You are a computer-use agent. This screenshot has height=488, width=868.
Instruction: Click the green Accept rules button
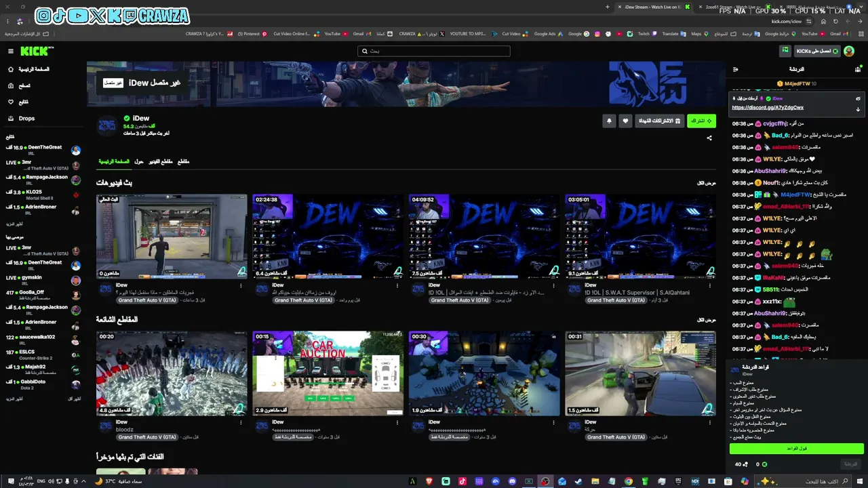coord(797,449)
